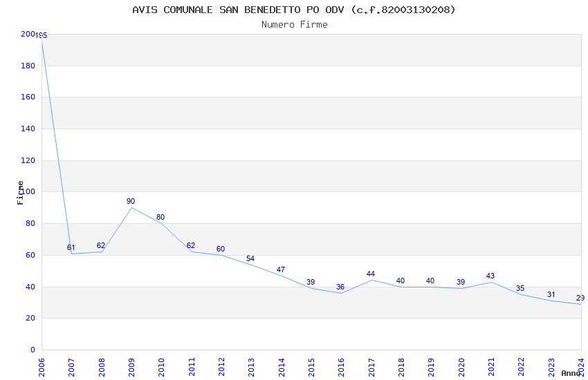The width and height of the screenshot is (588, 380).
Task: Click the x-axis year label 2011
Action: pos(192,367)
